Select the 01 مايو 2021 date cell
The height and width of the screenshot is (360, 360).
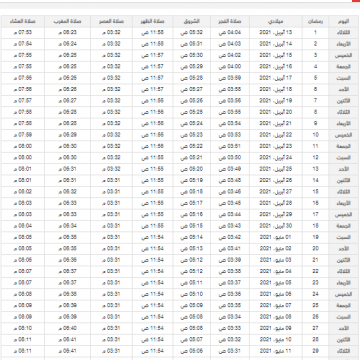276,237
